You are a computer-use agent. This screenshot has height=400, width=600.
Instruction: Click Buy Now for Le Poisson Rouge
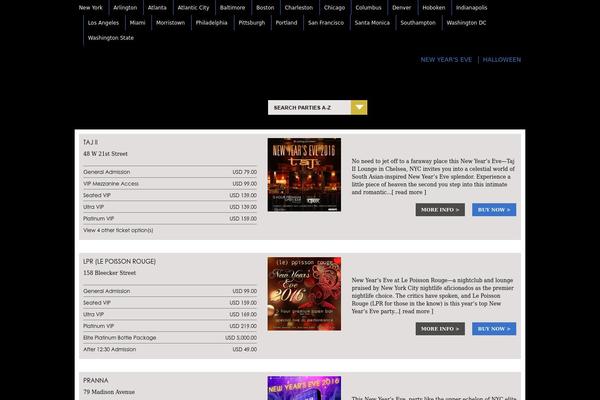494,329
